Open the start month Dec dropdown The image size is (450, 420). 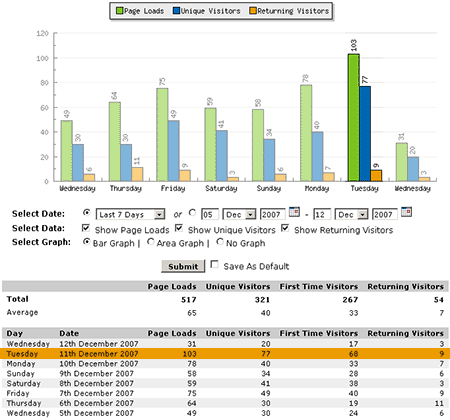239,214
